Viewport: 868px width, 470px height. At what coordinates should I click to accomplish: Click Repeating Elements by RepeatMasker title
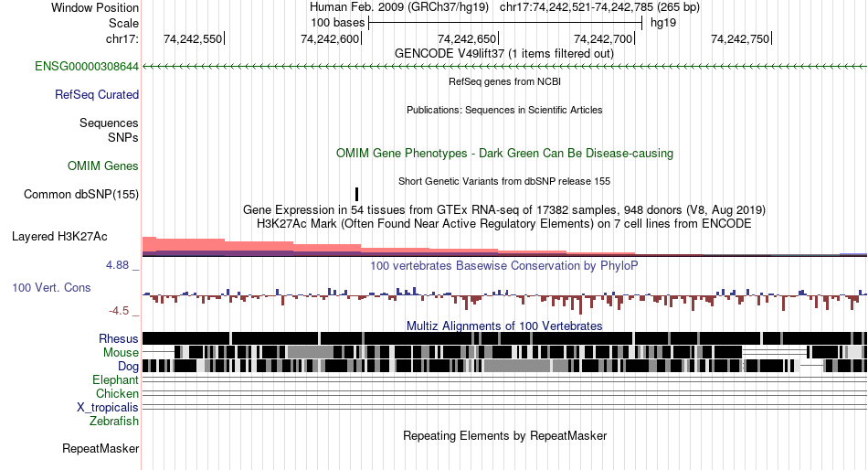(x=504, y=435)
